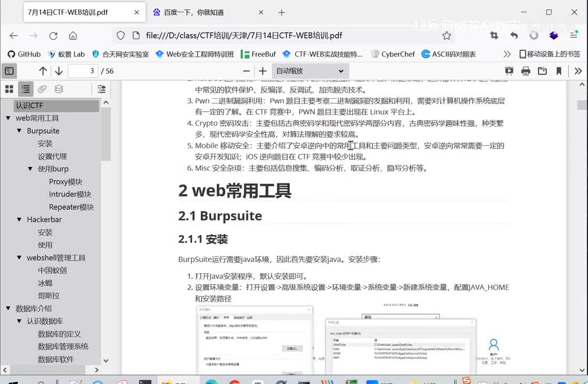Image resolution: width=588 pixels, height=384 pixels.
Task: Go to browser home page
Action: (x=73, y=36)
